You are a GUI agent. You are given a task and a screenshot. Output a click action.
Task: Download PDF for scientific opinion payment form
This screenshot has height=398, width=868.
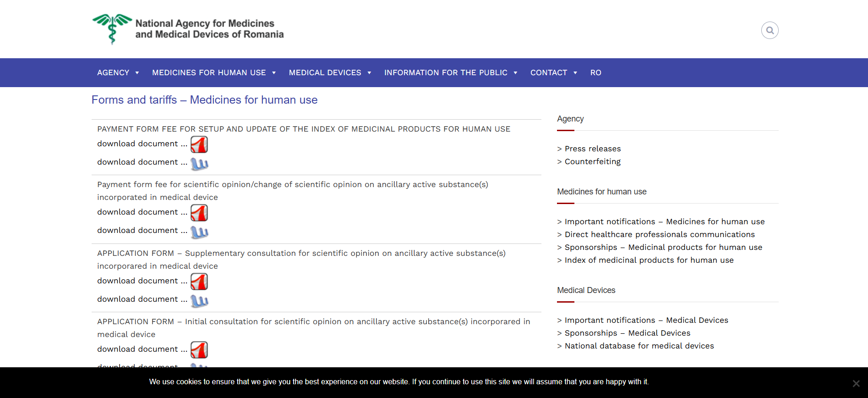tap(199, 213)
